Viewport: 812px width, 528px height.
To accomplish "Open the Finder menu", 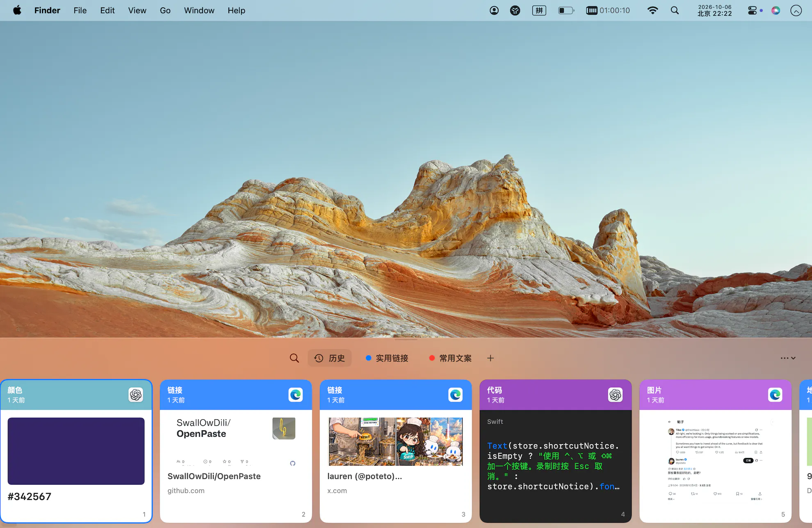I will (47, 10).
